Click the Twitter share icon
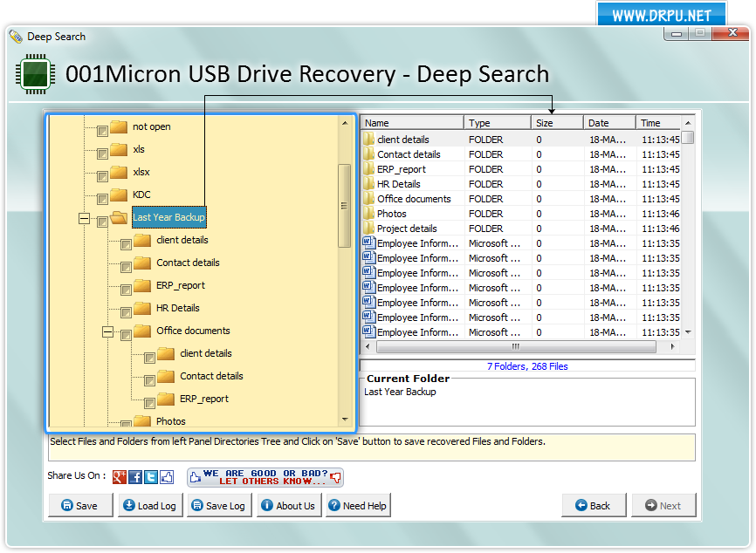This screenshot has width=756, height=553. pos(151,476)
